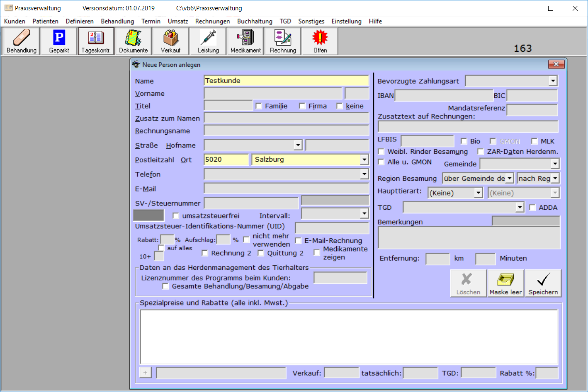The width and height of the screenshot is (588, 392).
Task: Tick the Firma checkbox
Action: [302, 106]
